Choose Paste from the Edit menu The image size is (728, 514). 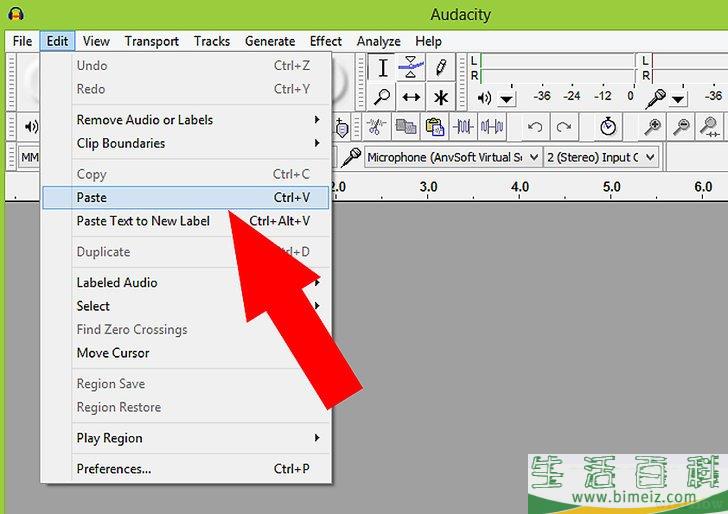coord(186,197)
